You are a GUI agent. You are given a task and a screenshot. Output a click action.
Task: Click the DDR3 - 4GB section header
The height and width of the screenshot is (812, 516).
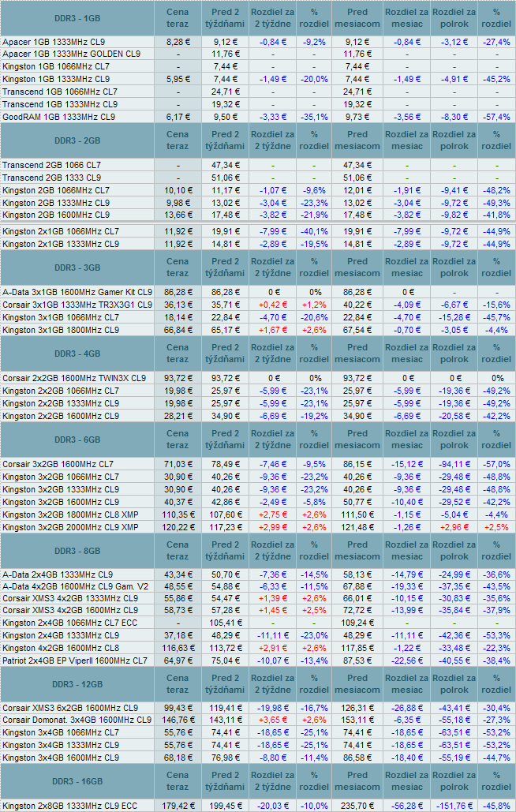point(77,354)
